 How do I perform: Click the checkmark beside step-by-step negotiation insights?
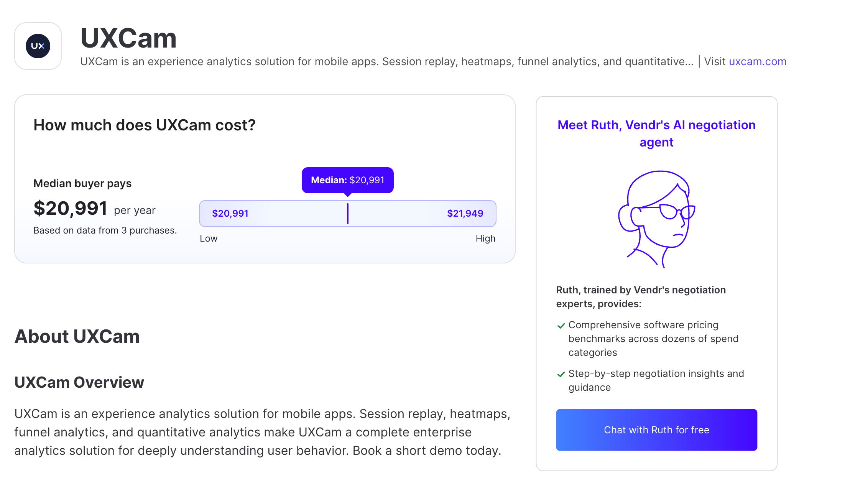click(561, 374)
